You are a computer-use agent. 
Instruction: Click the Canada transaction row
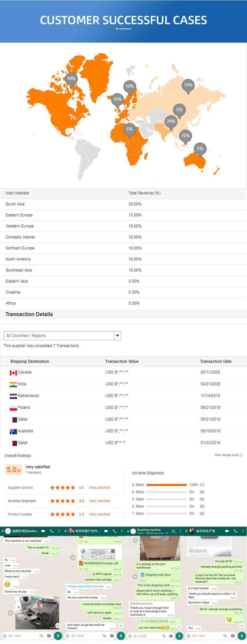123,372
